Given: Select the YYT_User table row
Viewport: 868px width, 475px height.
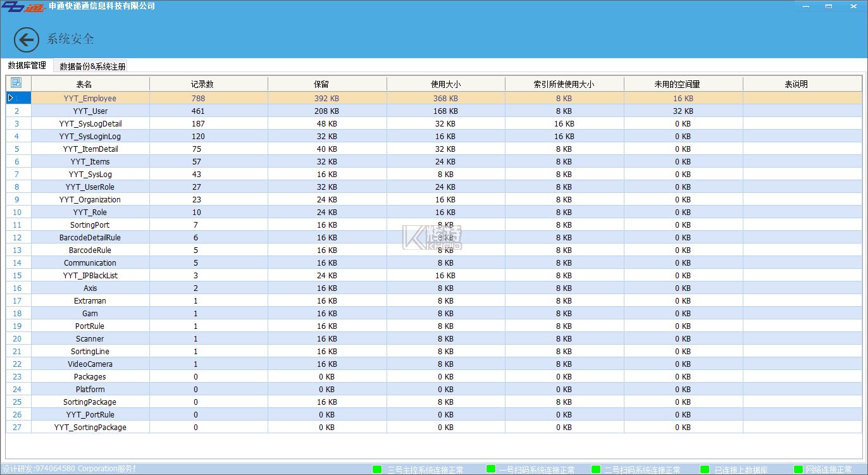Looking at the screenshot, I should (90, 111).
